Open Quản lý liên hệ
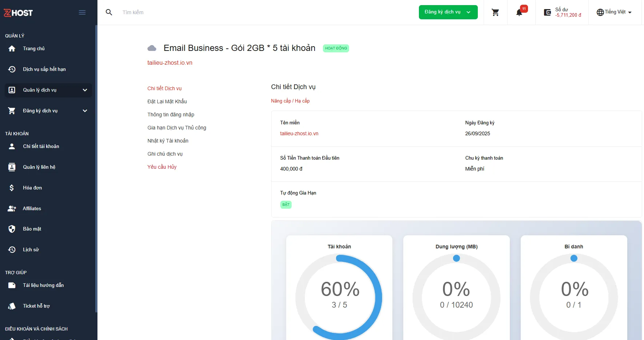 pos(39,167)
